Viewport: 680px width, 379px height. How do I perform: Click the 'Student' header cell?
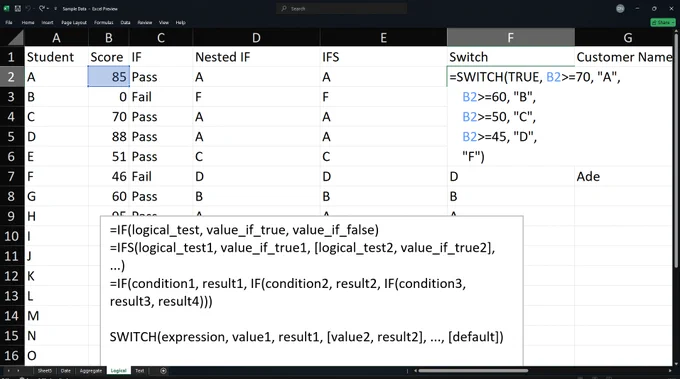(56, 57)
